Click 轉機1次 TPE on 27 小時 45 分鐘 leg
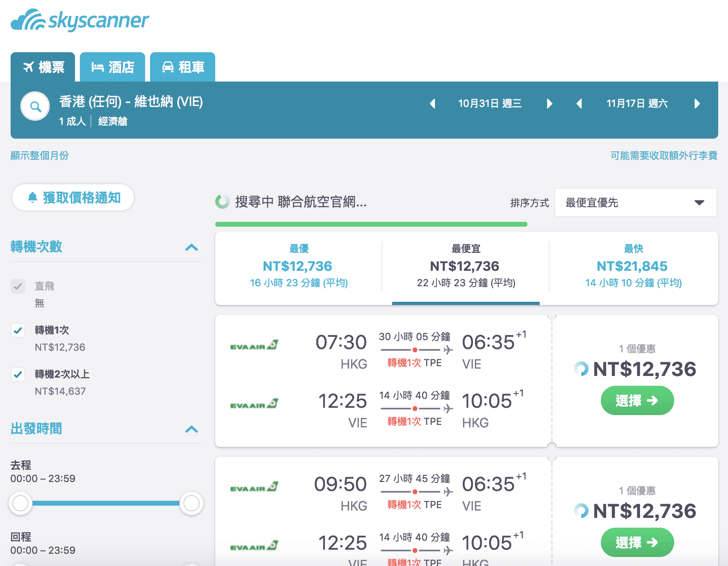Image resolution: width=728 pixels, height=566 pixels. point(415,505)
